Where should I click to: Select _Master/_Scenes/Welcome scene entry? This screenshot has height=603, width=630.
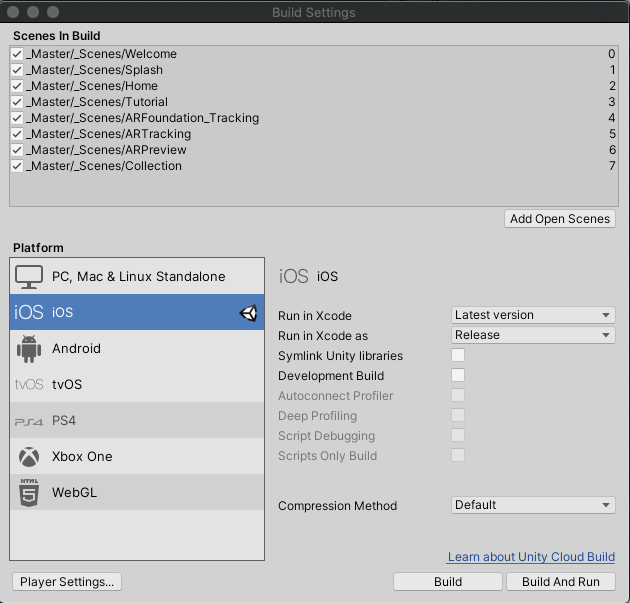[x=313, y=54]
